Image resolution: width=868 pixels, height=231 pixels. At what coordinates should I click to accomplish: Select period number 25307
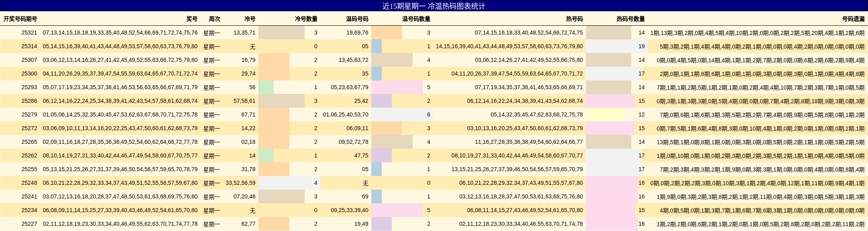coord(29,60)
